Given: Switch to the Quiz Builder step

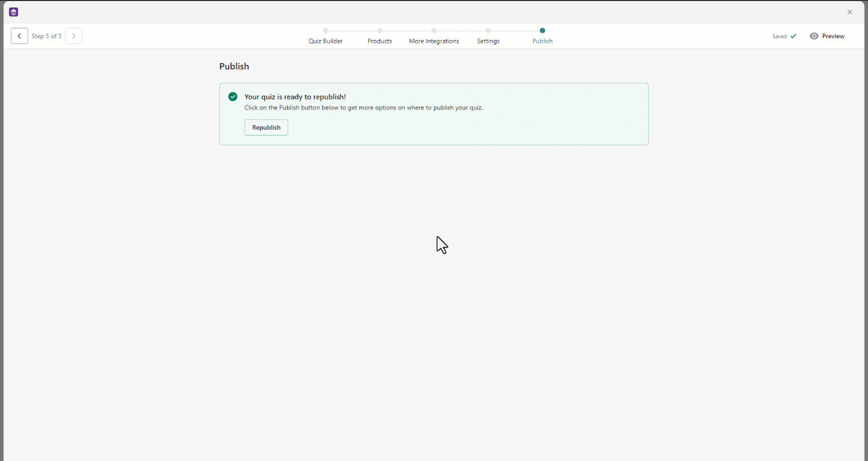Looking at the screenshot, I should click(x=325, y=36).
